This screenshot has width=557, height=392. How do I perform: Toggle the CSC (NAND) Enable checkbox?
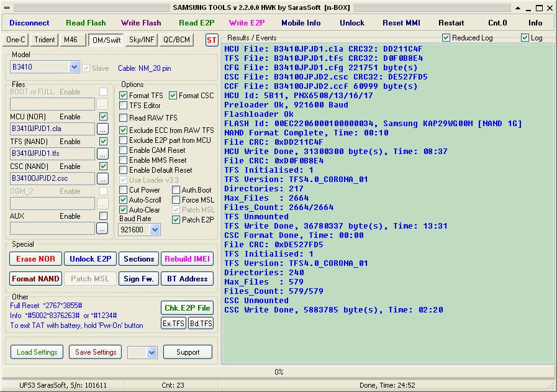(x=103, y=166)
